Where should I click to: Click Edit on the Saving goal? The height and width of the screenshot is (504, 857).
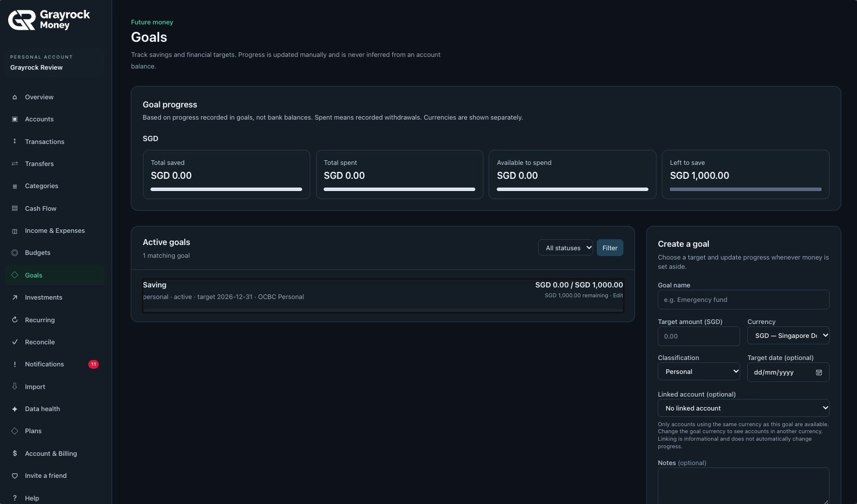(x=618, y=296)
